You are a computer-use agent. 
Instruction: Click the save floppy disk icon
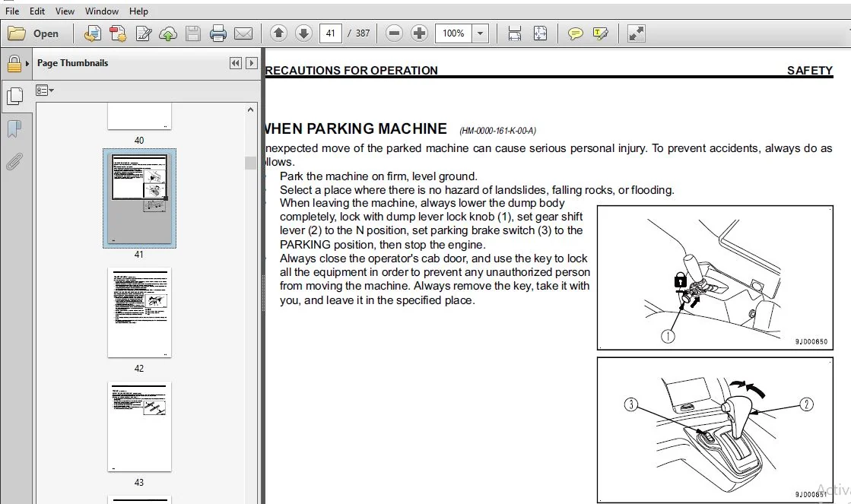pos(192,33)
